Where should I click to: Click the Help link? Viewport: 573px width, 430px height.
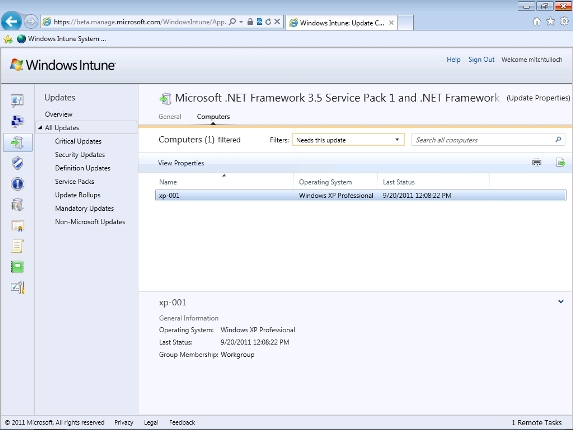point(453,60)
